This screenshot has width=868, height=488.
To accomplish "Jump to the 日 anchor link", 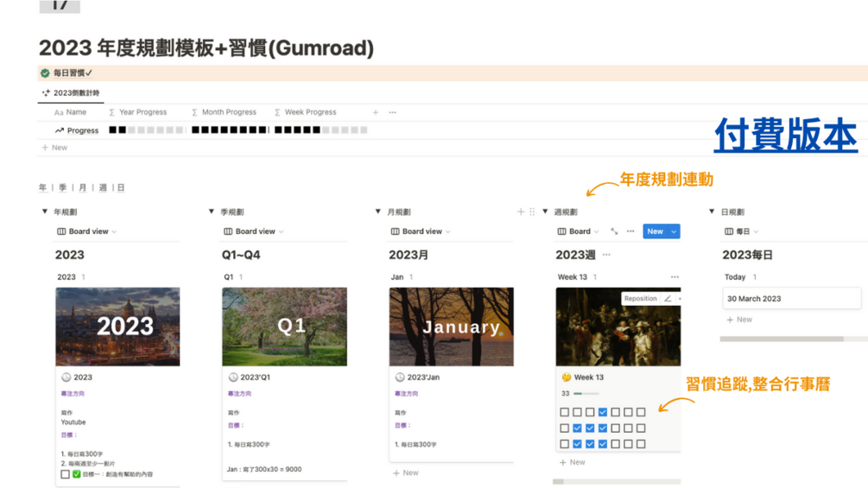I will (x=121, y=187).
